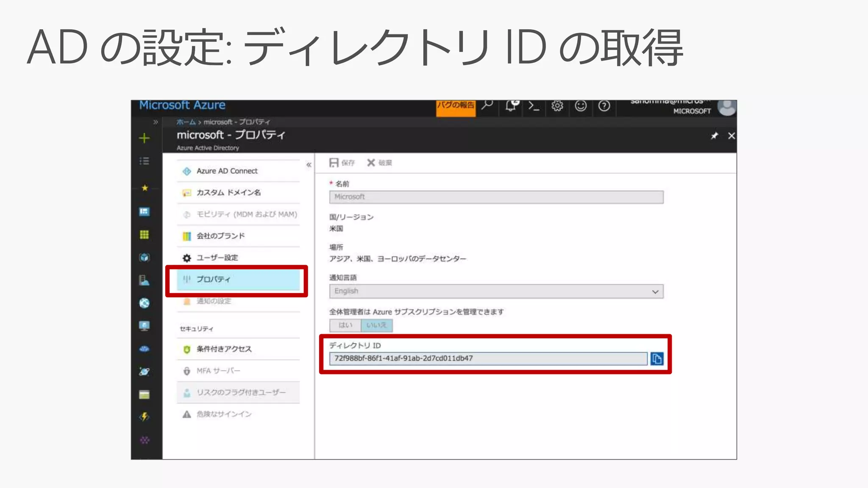Click the orange バグの報告 button
The height and width of the screenshot is (488, 868).
pos(455,106)
